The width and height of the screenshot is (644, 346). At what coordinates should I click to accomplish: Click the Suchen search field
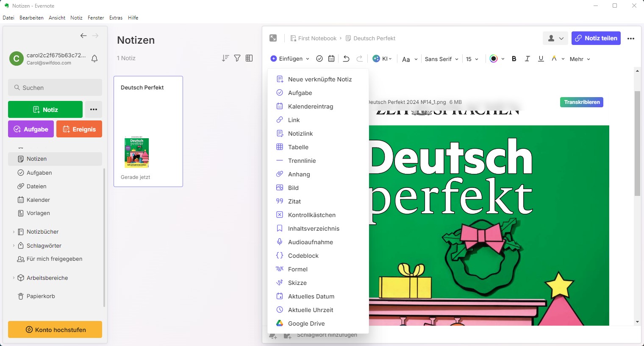tap(55, 87)
